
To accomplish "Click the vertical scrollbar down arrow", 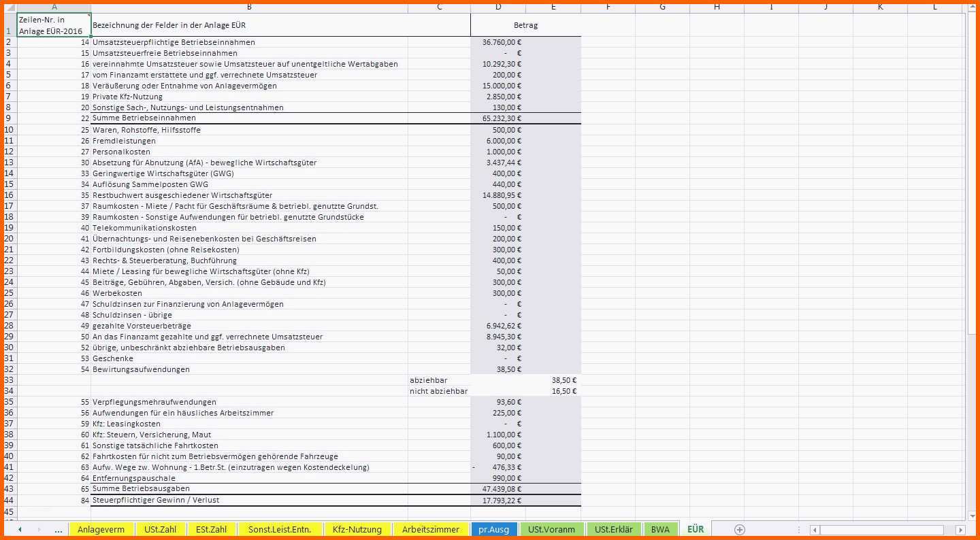I will pos(971,516).
